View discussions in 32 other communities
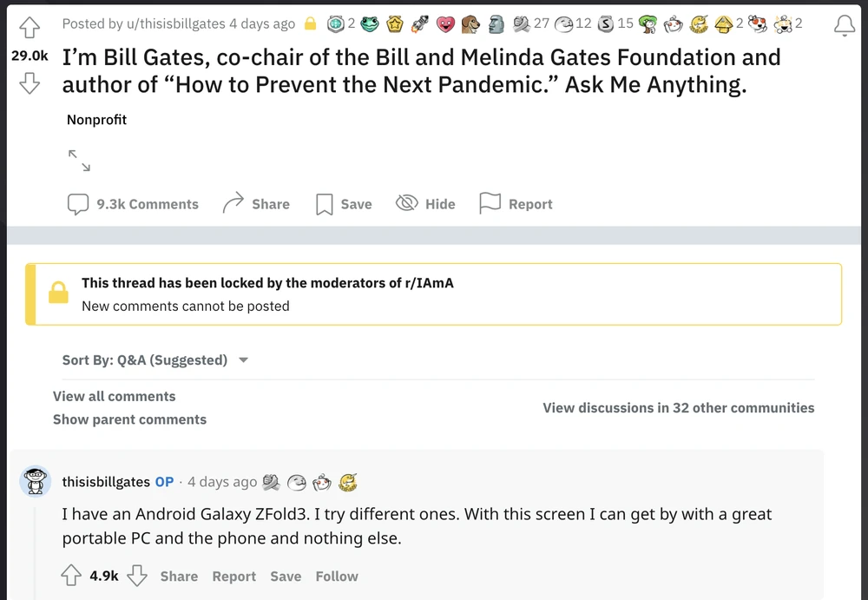This screenshot has height=600, width=868. (678, 407)
